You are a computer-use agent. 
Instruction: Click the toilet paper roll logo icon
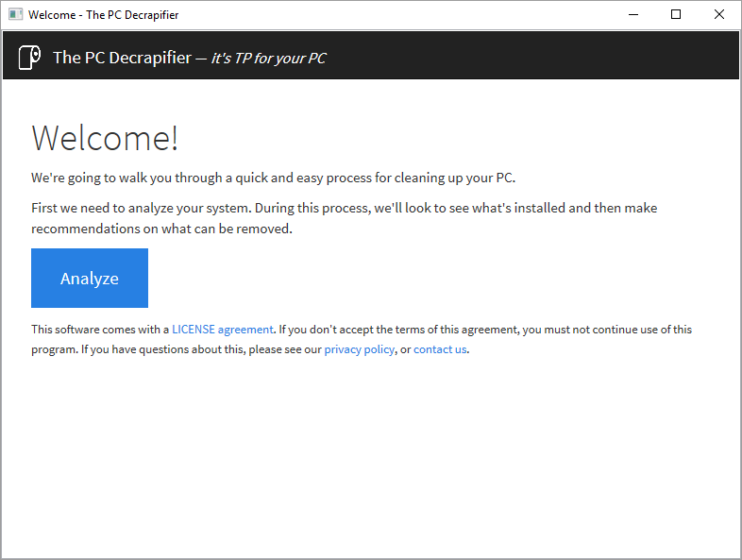tap(29, 58)
